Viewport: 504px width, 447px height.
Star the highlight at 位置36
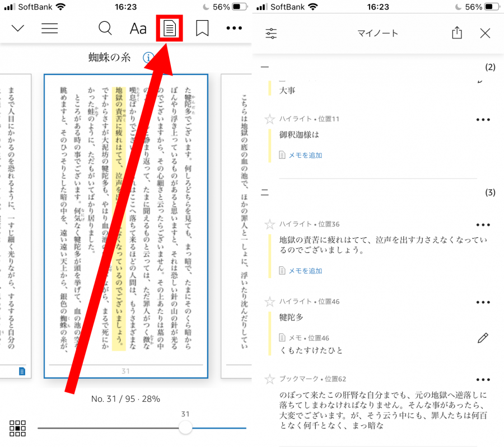pyautogui.click(x=269, y=224)
